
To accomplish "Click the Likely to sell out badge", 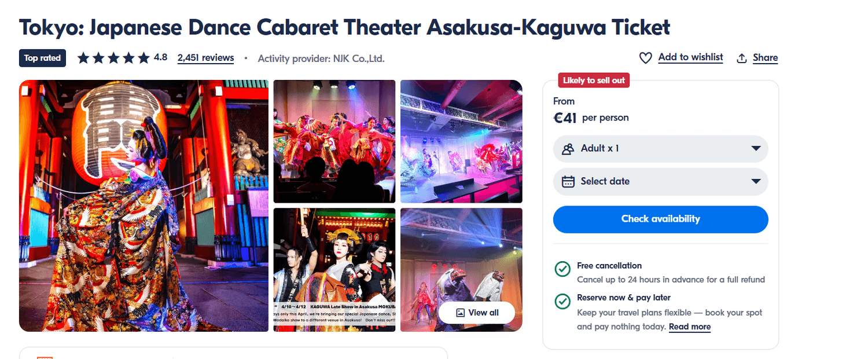I will coord(593,80).
